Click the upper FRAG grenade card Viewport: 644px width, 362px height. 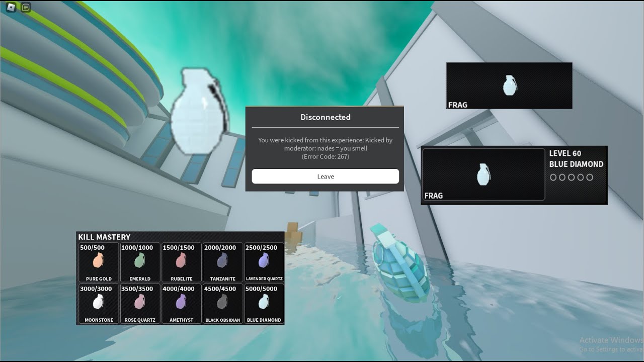(509, 85)
